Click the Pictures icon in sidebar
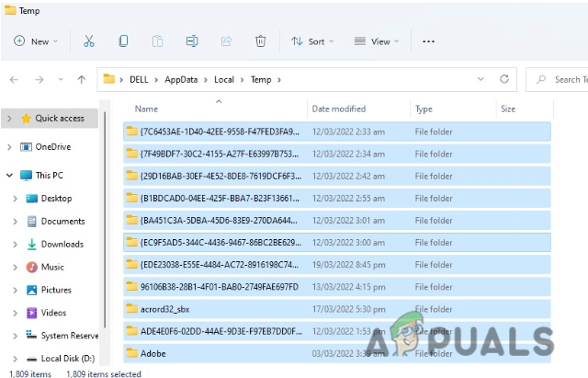Screen dimensions: 588x378 [32, 290]
